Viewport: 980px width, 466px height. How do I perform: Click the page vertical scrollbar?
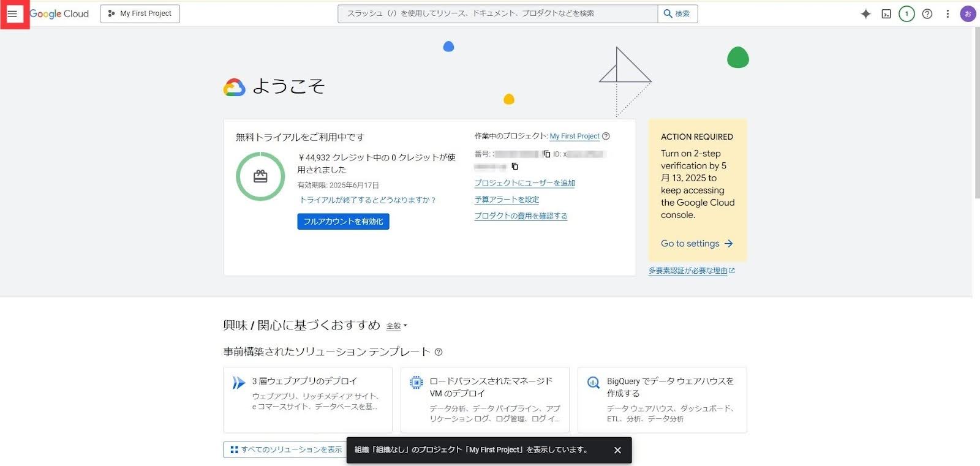click(976, 113)
